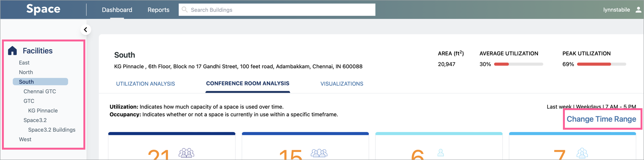Click the Facilities home icon
This screenshot has height=160, width=644.
12,51
